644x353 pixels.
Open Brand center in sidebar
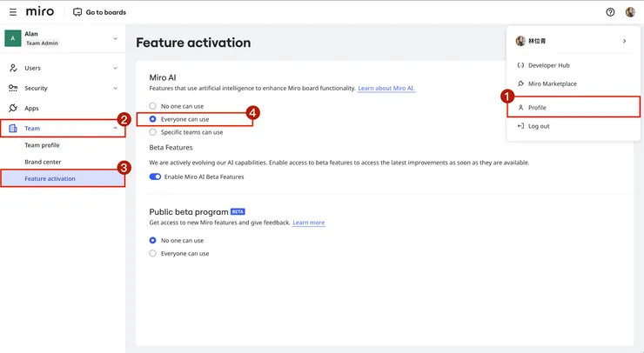point(43,162)
